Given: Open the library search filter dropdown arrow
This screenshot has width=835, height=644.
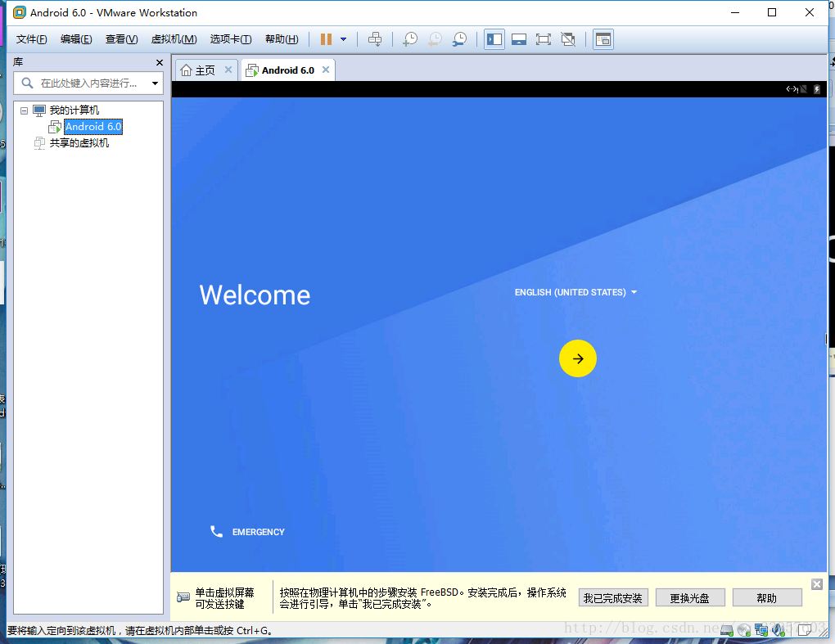Looking at the screenshot, I should tap(155, 83).
